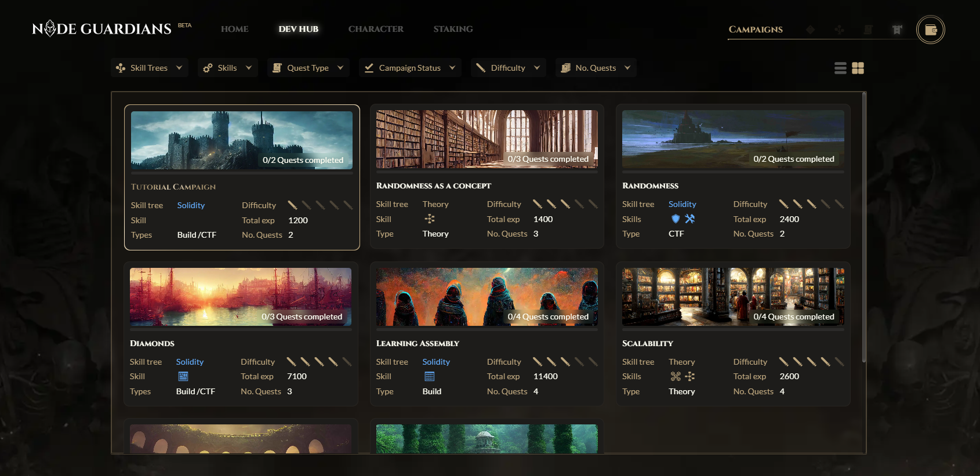Click the diamond icon next to Campaigns
Viewport: 980px width, 476px height.
click(810, 30)
